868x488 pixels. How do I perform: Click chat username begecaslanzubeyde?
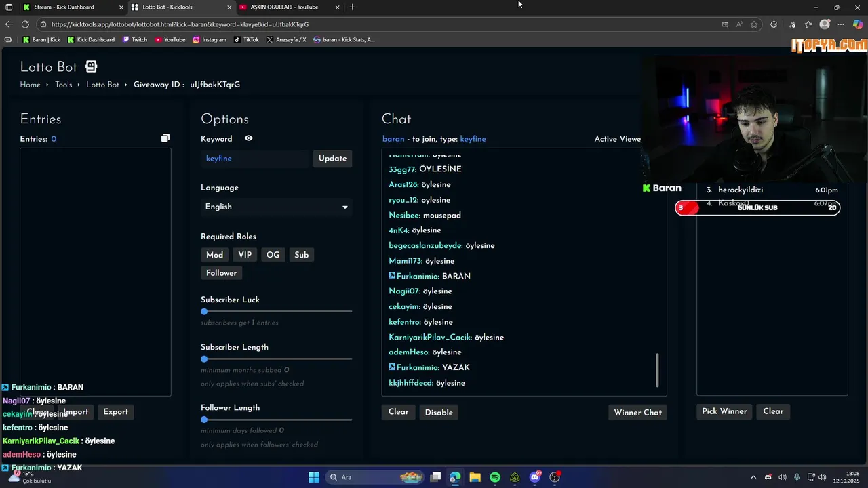[425, 245]
